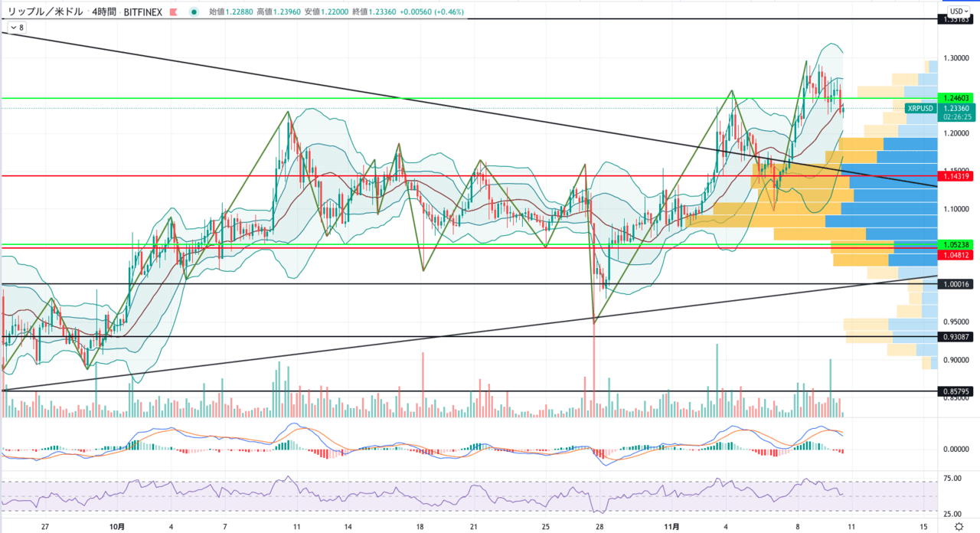Click the 28 date label on time axis
Viewport: 980px width, 533px height.
[600, 527]
